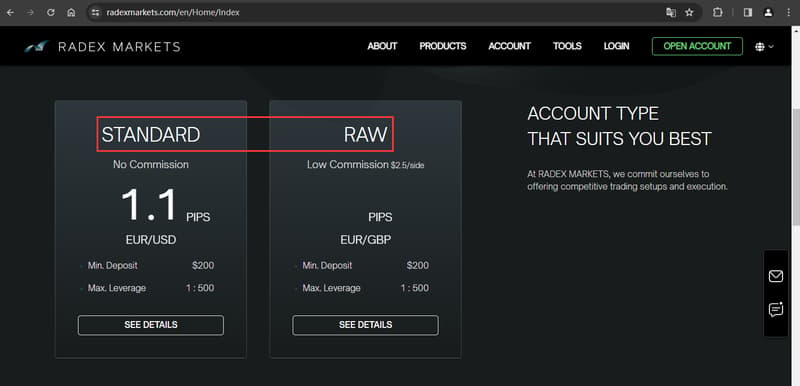Open the ACCOUNT menu

coord(509,46)
